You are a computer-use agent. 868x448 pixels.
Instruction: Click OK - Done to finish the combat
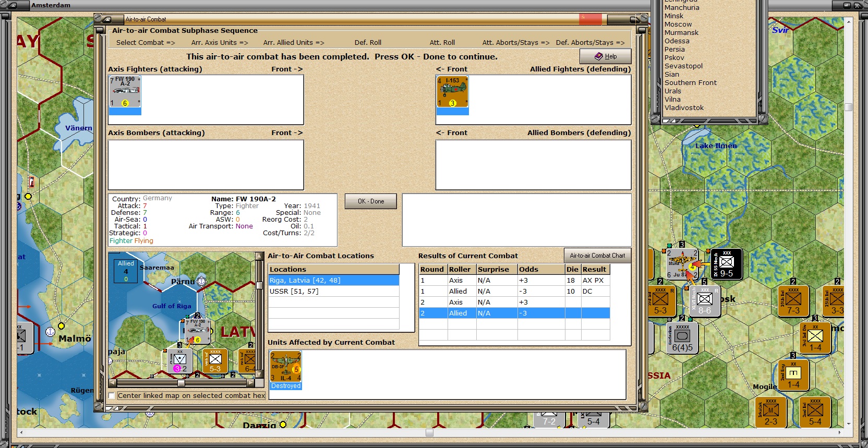tap(371, 201)
